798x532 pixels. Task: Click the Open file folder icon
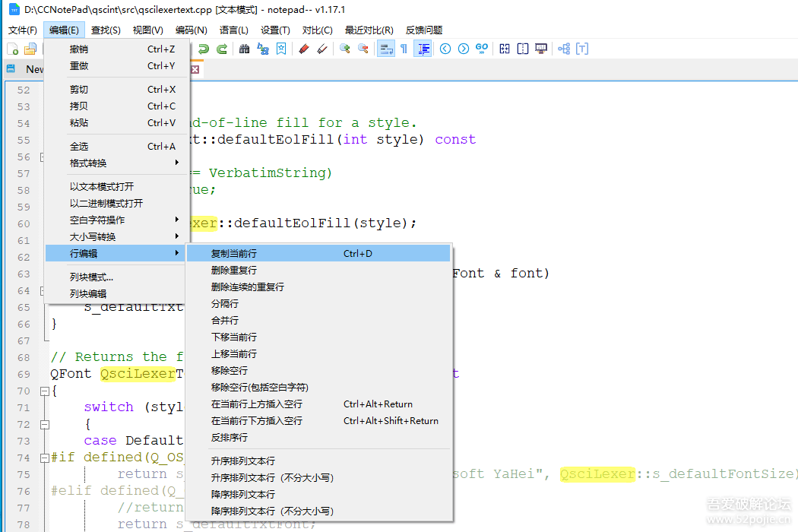pyautogui.click(x=30, y=49)
